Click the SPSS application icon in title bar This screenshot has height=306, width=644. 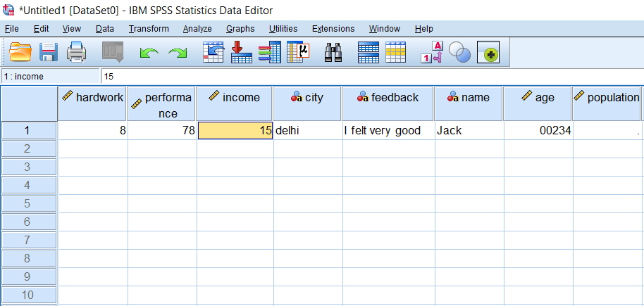click(x=8, y=11)
